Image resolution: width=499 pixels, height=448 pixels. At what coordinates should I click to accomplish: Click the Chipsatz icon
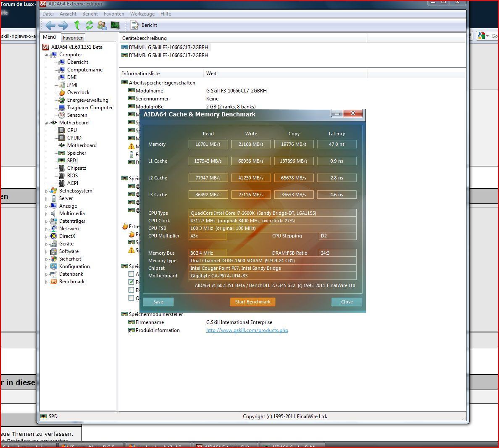(62, 168)
